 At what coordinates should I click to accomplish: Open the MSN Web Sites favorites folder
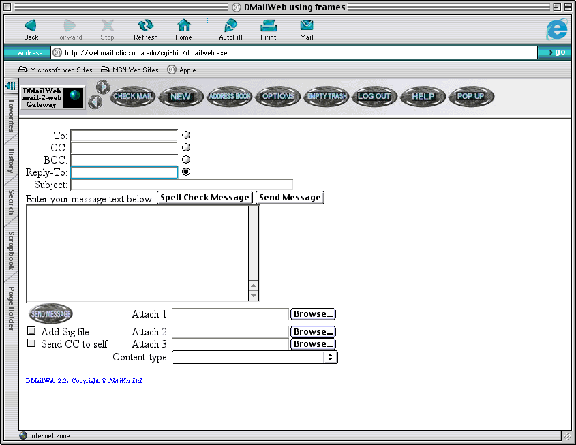coord(130,69)
